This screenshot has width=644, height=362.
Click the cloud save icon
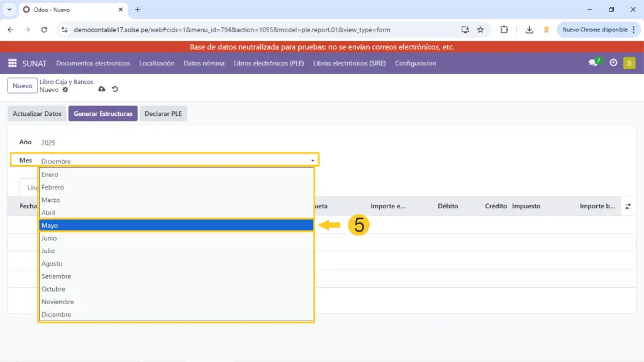(103, 89)
